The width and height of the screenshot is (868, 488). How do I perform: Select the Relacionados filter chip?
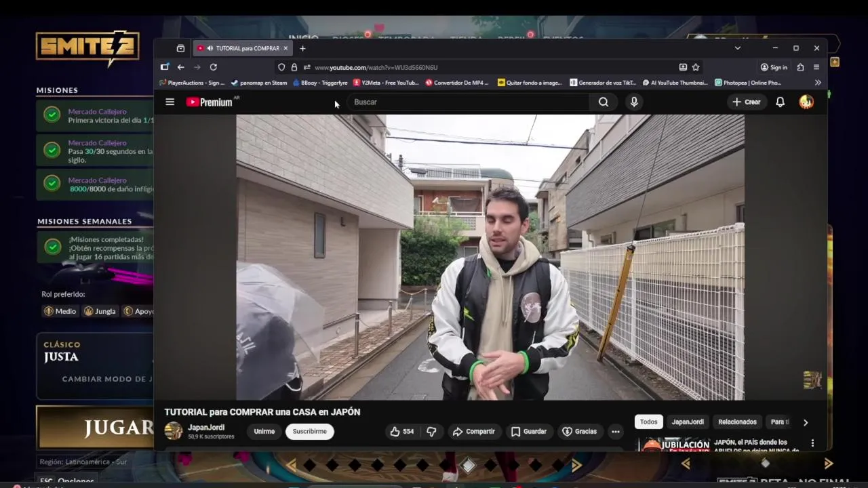coord(737,422)
